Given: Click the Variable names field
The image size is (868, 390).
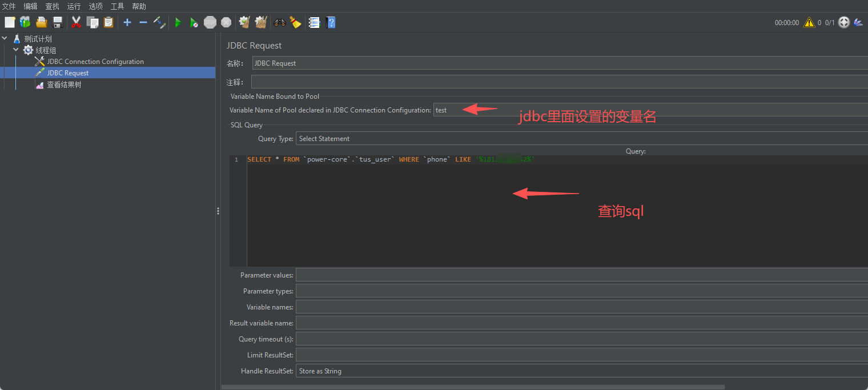Looking at the screenshot, I should (581, 307).
